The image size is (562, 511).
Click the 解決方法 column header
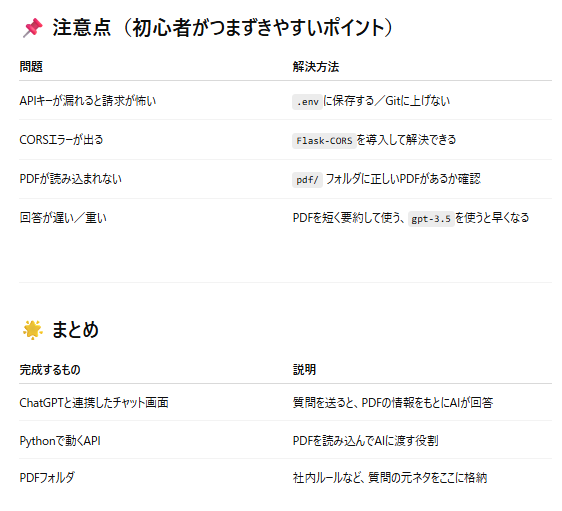[x=315, y=67]
